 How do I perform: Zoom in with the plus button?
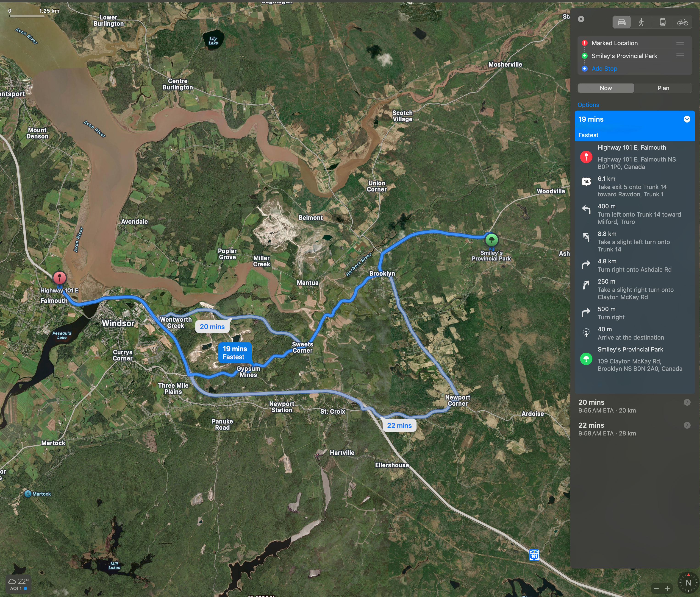pyautogui.click(x=667, y=588)
